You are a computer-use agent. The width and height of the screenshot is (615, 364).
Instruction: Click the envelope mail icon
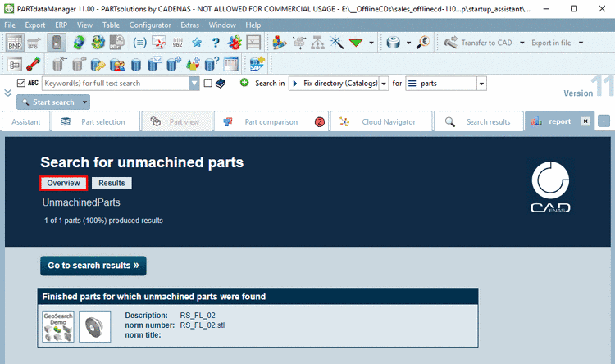pos(159,43)
